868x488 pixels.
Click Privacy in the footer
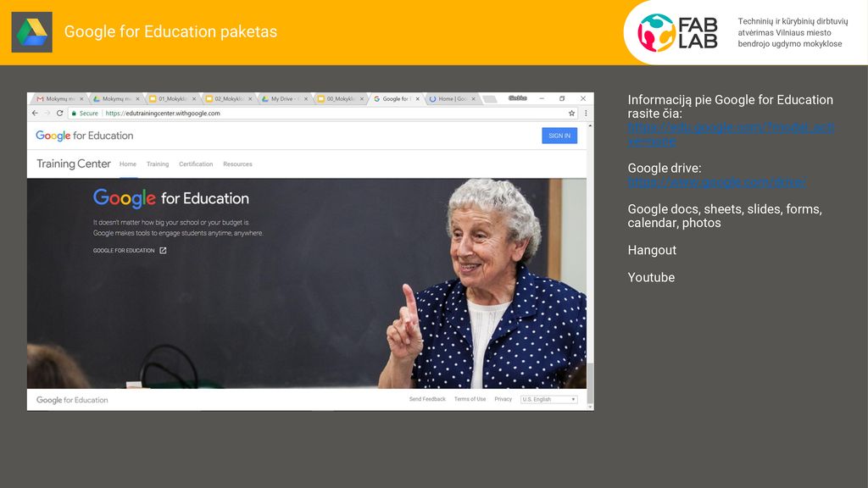click(x=504, y=399)
